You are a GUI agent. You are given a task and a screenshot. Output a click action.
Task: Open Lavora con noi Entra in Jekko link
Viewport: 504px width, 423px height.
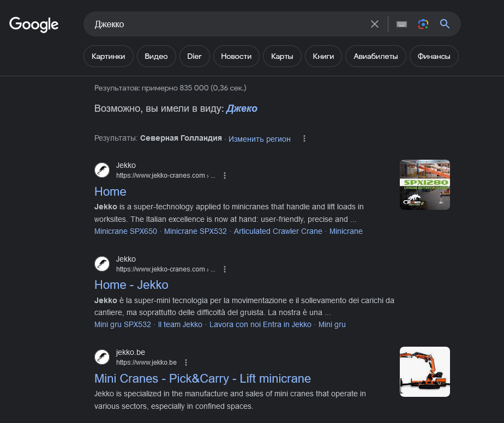pyautogui.click(x=260, y=324)
